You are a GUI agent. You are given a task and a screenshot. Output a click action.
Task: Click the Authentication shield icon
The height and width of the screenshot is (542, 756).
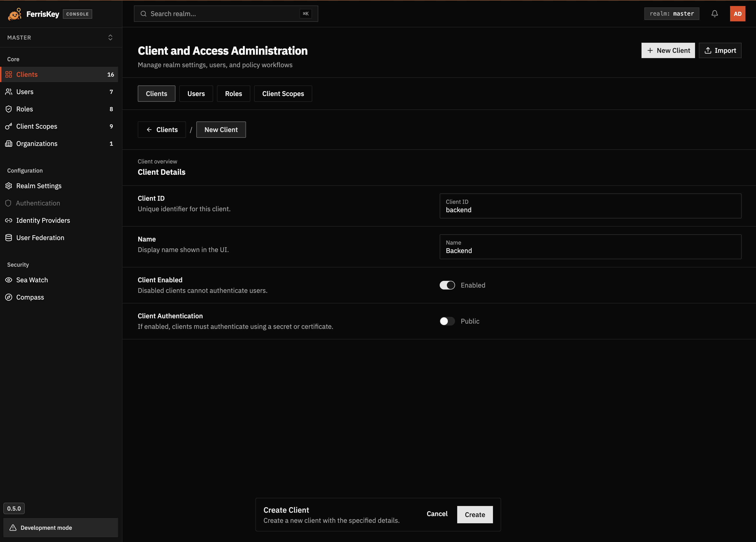pyautogui.click(x=8, y=203)
